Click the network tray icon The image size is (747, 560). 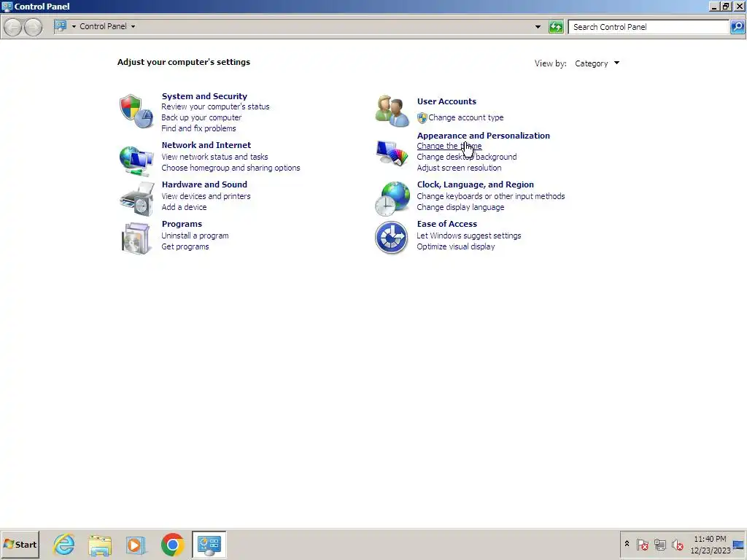click(659, 544)
